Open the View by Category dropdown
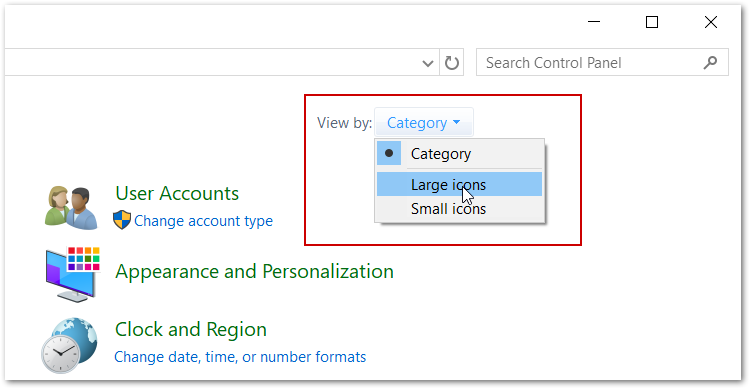Screen dimensions: 750x389 click(x=424, y=122)
